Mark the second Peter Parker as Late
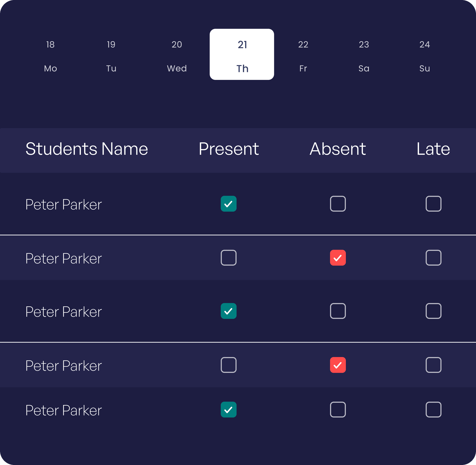This screenshot has width=476, height=465. click(x=434, y=258)
